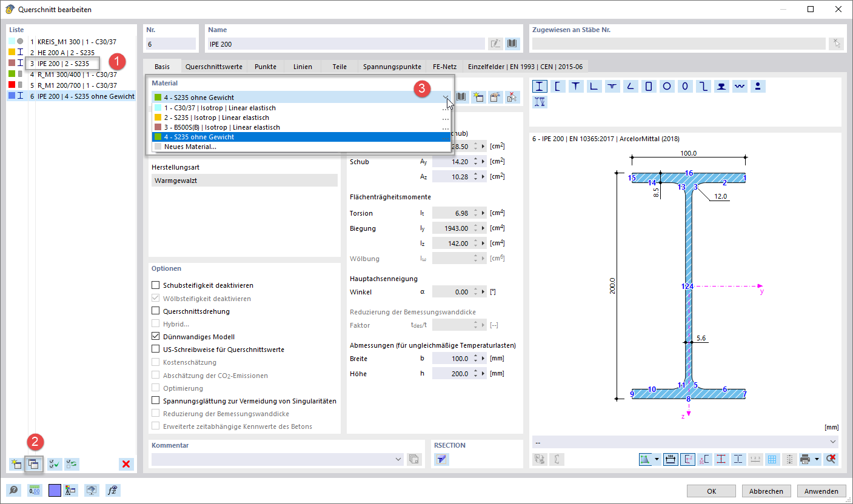853x504 pixels.
Task: Click the Abbrechen button
Action: (x=766, y=491)
